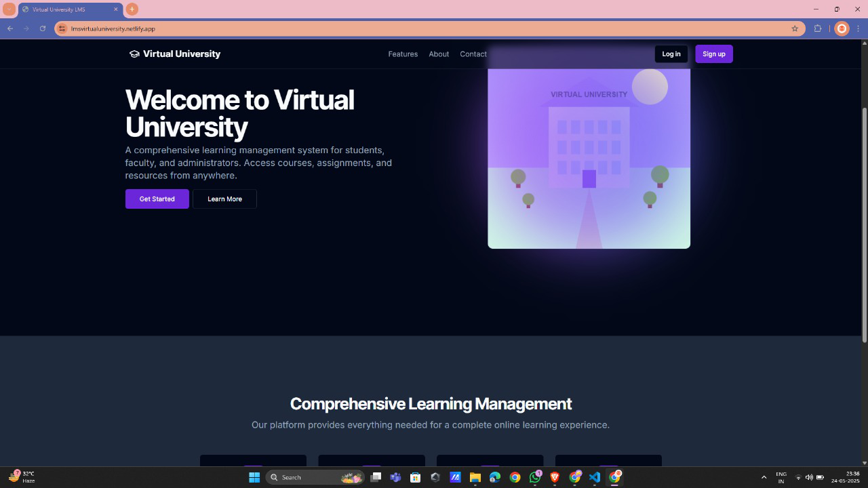Click the 'Comprehensive Learning Management' heading
Screen dimensions: 868x488
pyautogui.click(x=431, y=404)
